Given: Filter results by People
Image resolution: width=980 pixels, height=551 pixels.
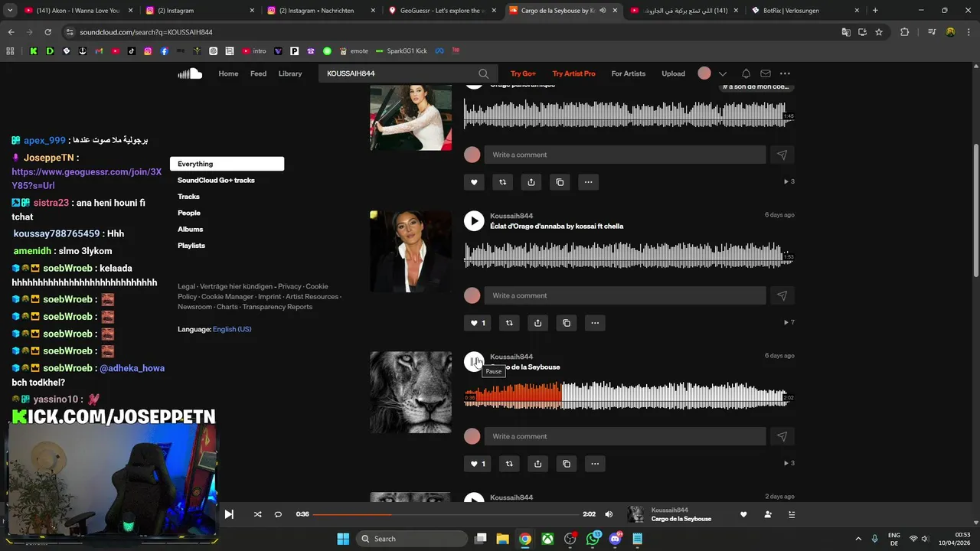Looking at the screenshot, I should [189, 213].
